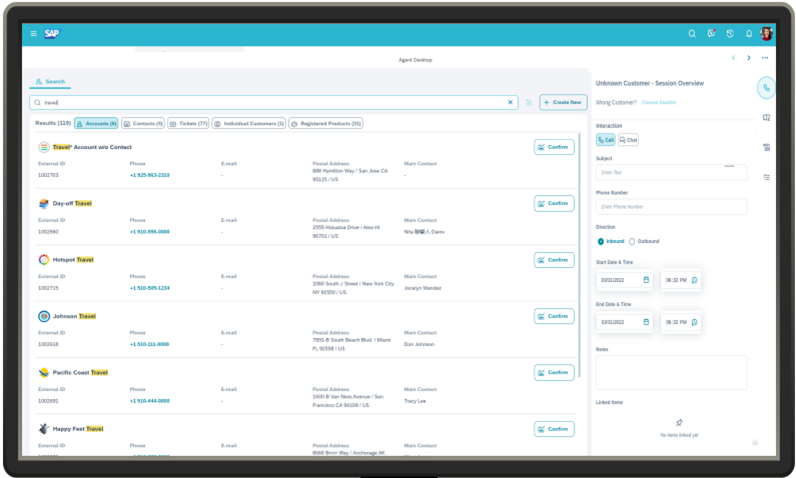Open the End Time clock picker
Image resolution: width=796 pixels, height=478 pixels.
(x=694, y=322)
